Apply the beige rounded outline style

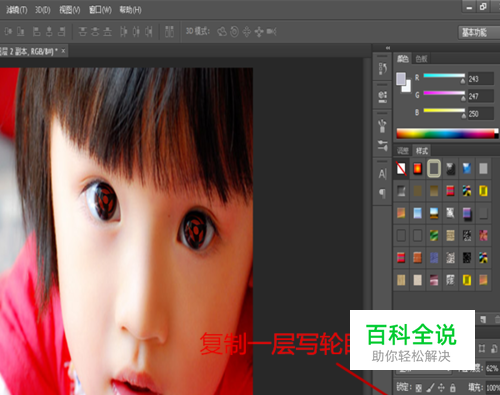[434, 168]
